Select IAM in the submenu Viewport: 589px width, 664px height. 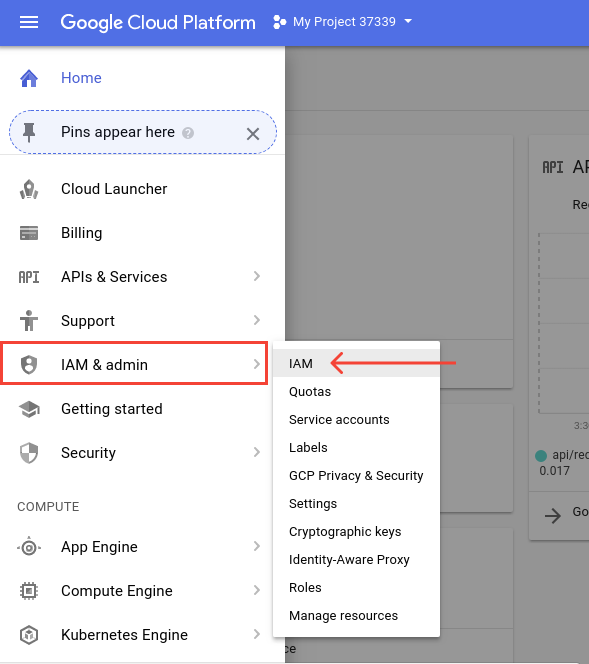point(356,363)
